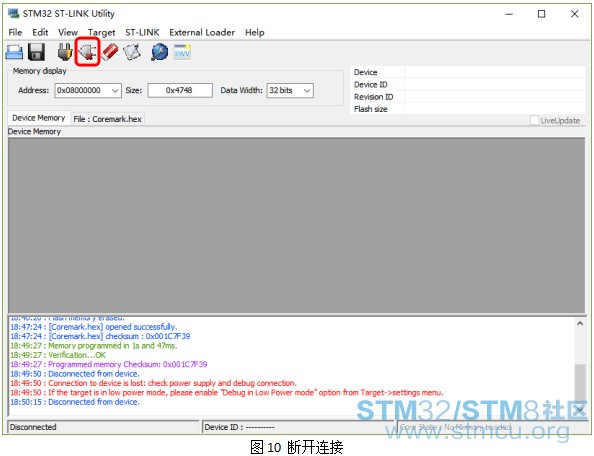Open the External Loader menu
The image size is (594, 456).
click(x=202, y=33)
